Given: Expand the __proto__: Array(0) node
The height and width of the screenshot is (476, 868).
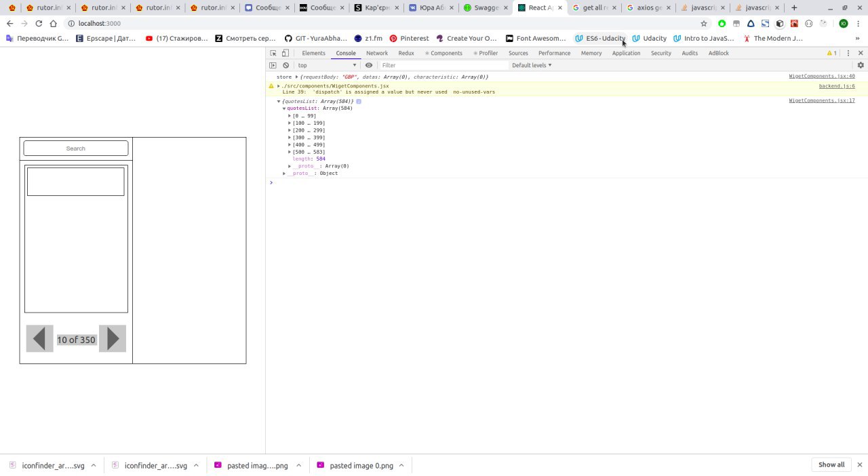Looking at the screenshot, I should pos(290,166).
